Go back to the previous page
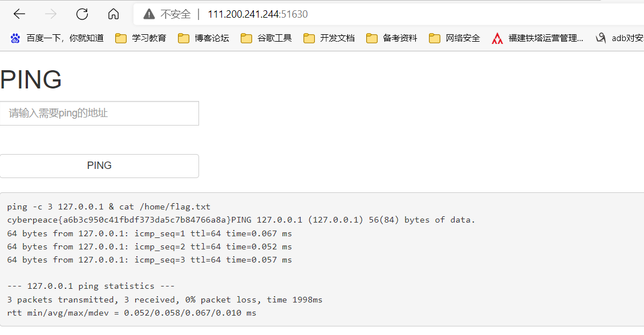 19,14
